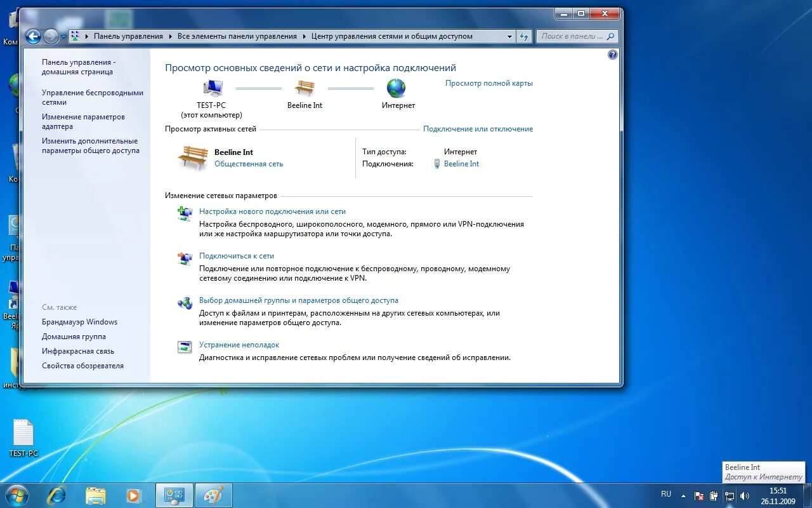The width and height of the screenshot is (812, 508).
Task: Open 'Свойства обозревателя' link
Action: (83, 366)
